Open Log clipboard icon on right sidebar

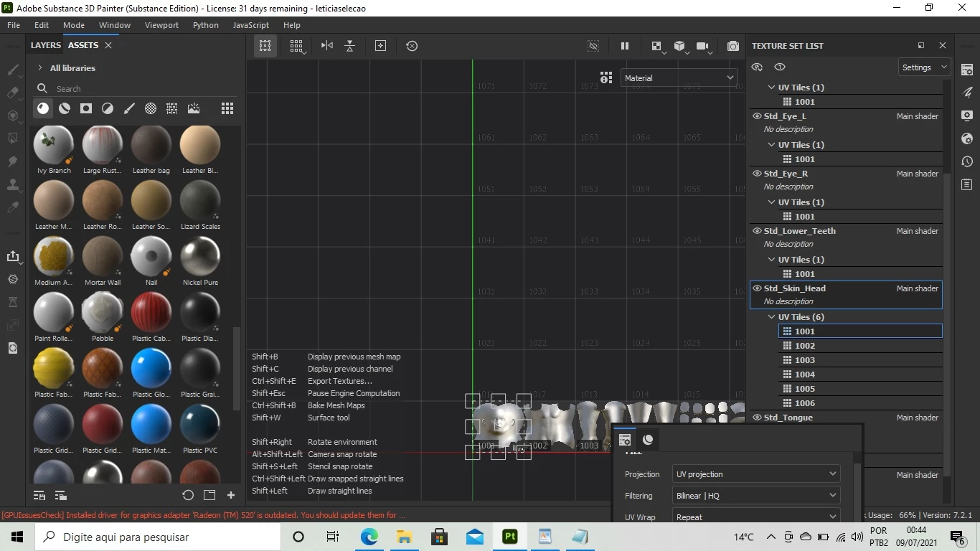coord(967,184)
